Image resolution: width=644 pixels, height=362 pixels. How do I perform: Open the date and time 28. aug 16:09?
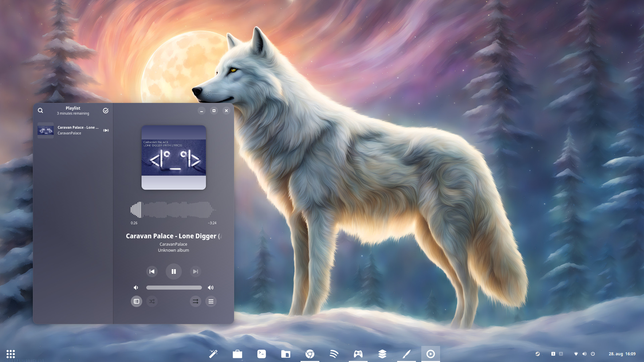point(622,354)
